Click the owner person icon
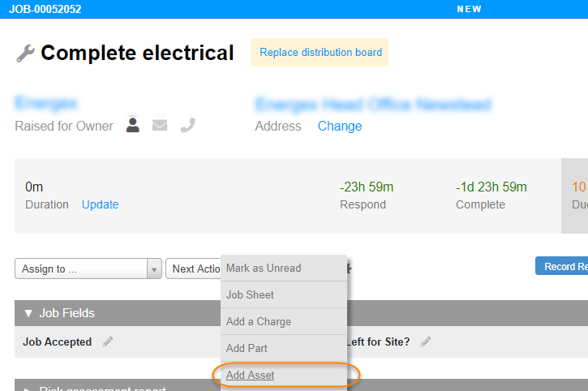The width and height of the screenshot is (588, 391). coord(133,125)
